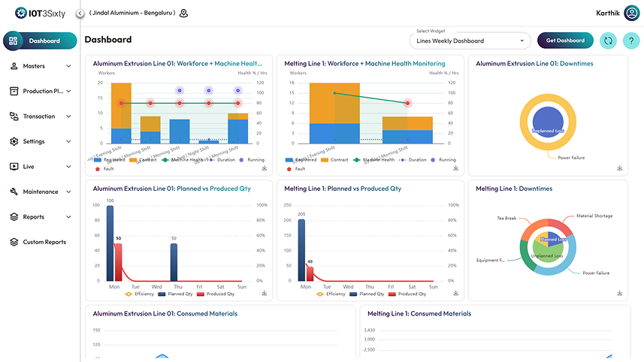Click Aluminum Extrusion Line 01 Downtimes title

(x=534, y=64)
